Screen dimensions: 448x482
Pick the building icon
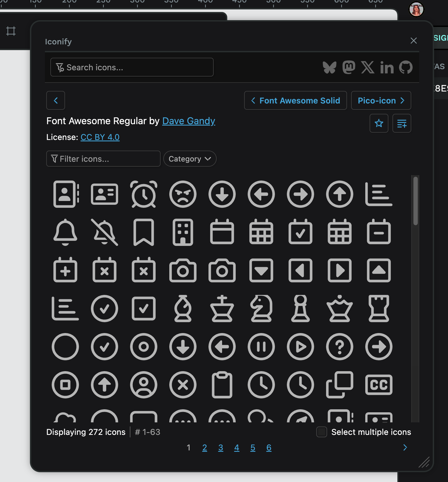pyautogui.click(x=183, y=232)
